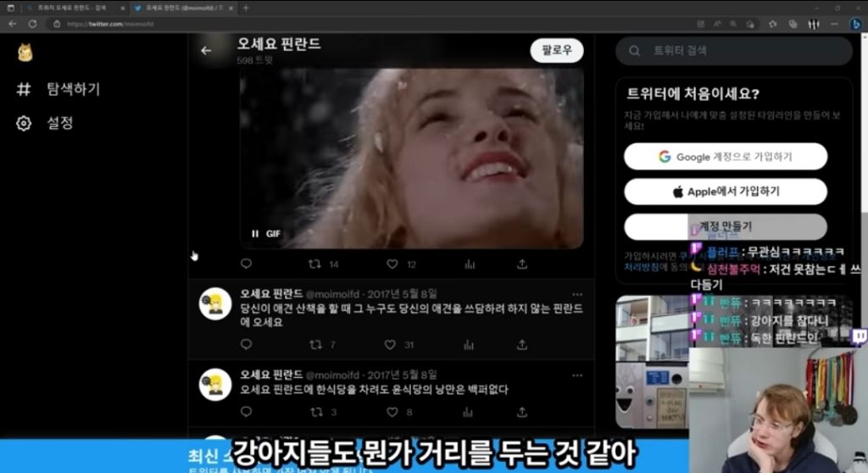The width and height of the screenshot is (868, 473).
Task: Reload the page with browser refresh icon
Action: 33,24
